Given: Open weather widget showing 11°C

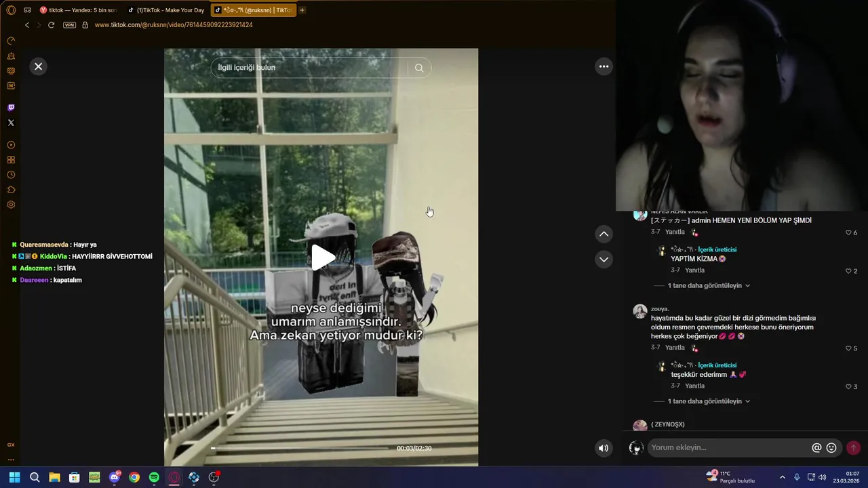Looking at the screenshot, I should [731, 477].
